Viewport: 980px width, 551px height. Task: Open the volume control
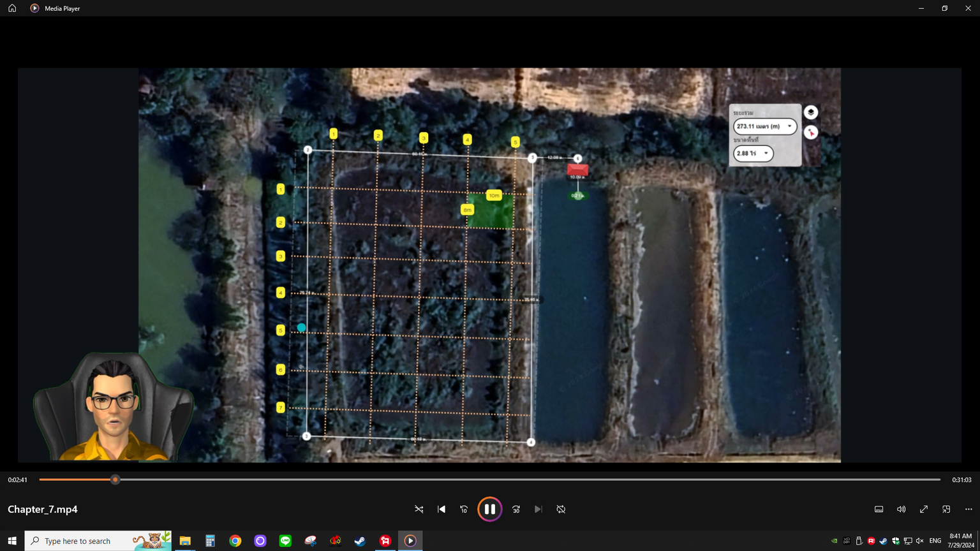click(x=901, y=509)
